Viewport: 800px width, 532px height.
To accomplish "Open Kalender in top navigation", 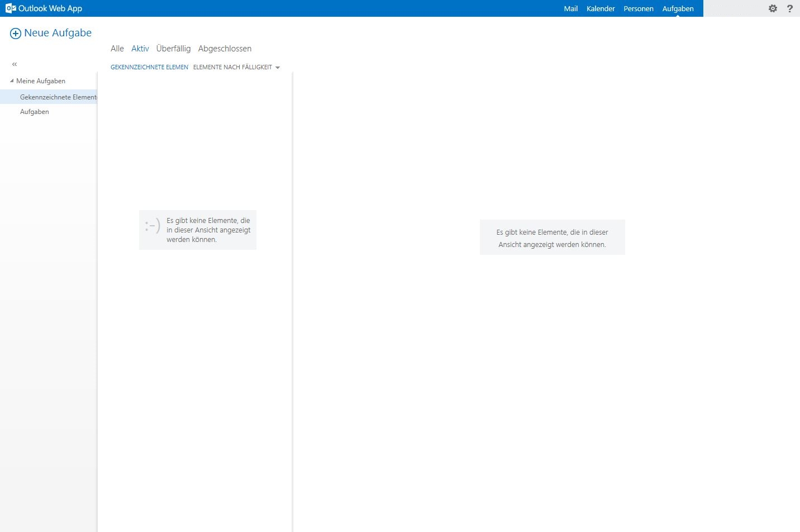I will click(601, 8).
